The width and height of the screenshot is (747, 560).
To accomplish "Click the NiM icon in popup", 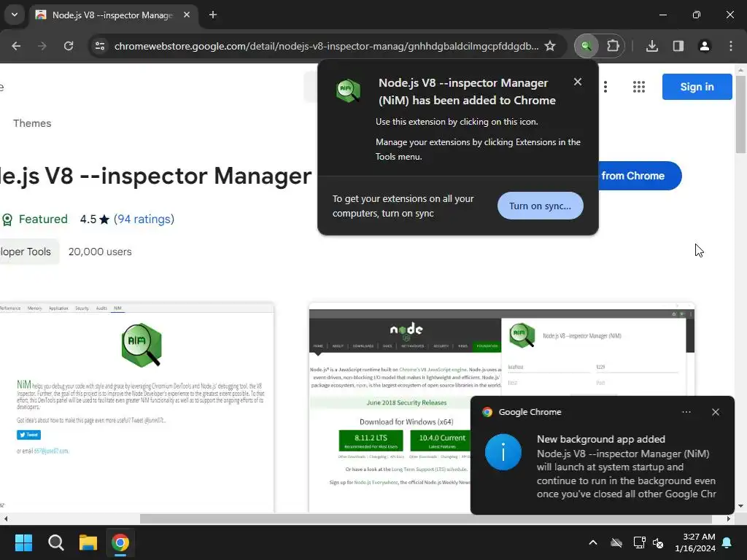I will pos(348,90).
